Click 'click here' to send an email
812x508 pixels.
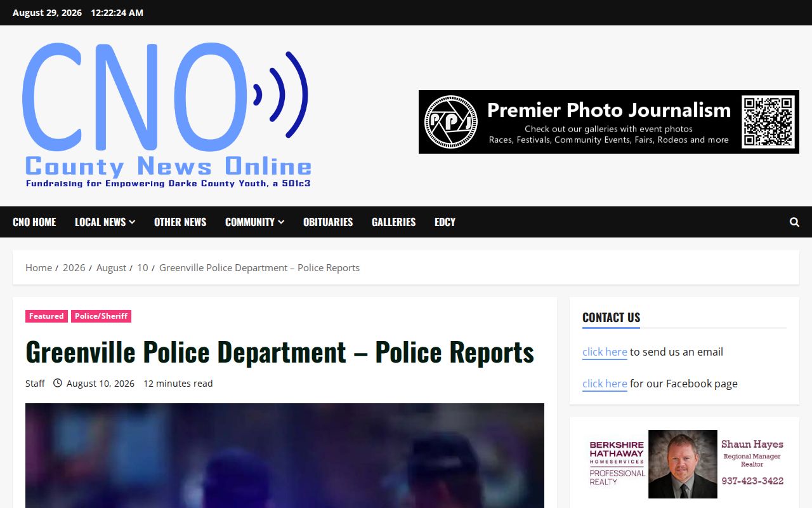click(605, 352)
